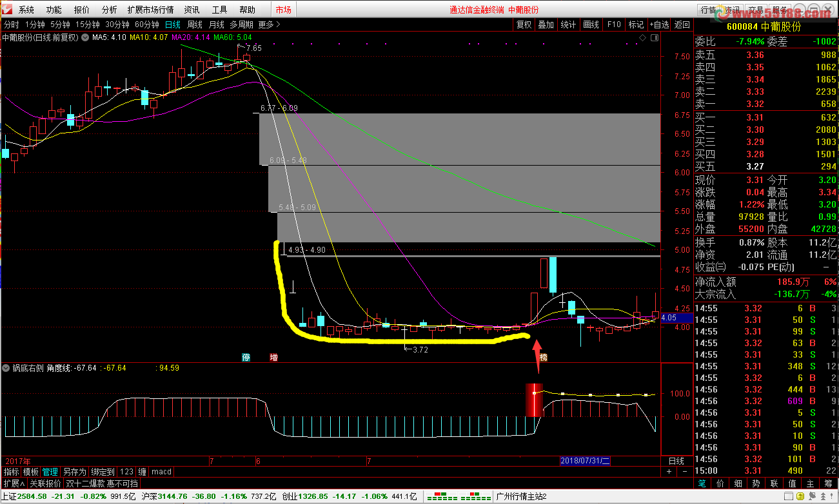The height and width of the screenshot is (504, 839).
Task: Open 多周期 multi-period view
Action: click(242, 24)
